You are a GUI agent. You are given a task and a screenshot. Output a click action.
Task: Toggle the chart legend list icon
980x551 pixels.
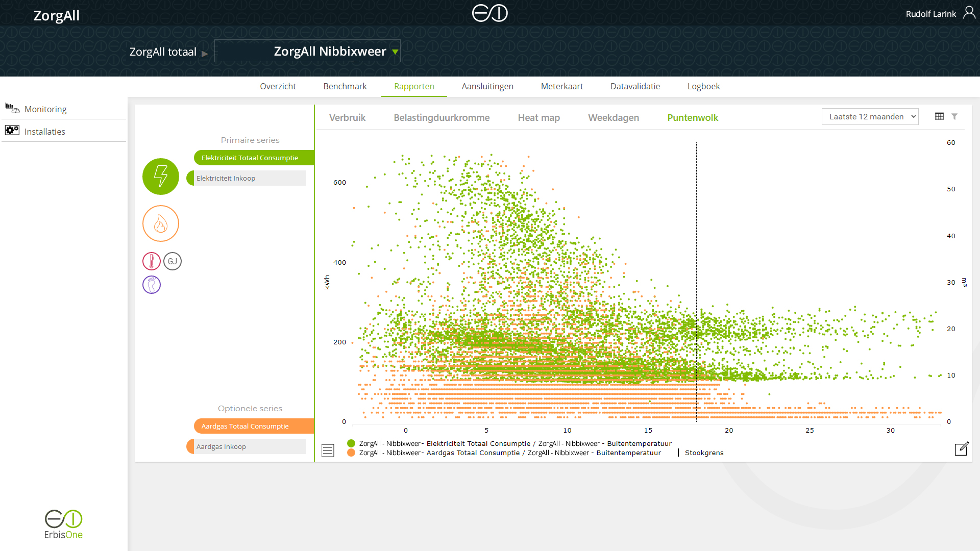(x=328, y=450)
